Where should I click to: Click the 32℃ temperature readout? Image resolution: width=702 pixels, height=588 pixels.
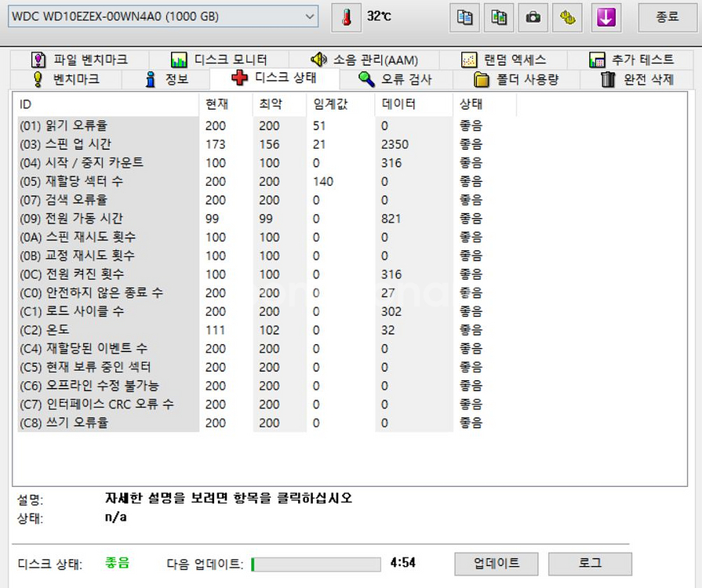(379, 16)
